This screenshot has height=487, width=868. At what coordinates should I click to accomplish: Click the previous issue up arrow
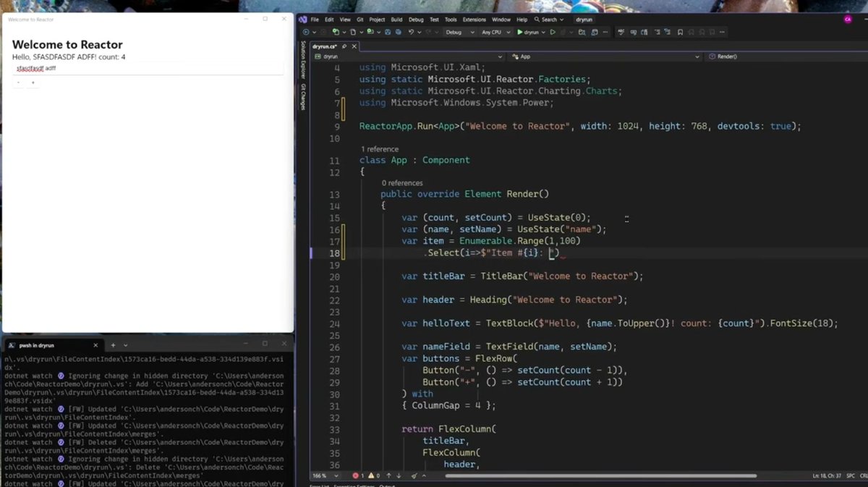click(x=388, y=475)
